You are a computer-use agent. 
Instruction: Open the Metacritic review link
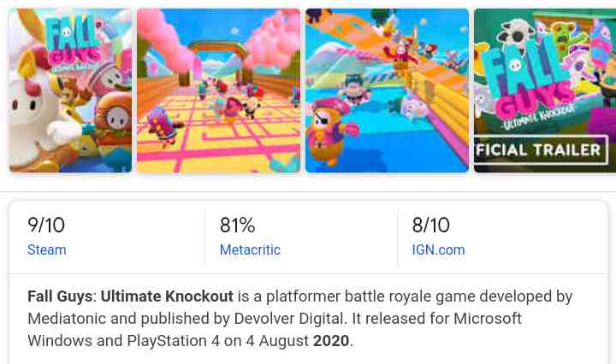[250, 250]
